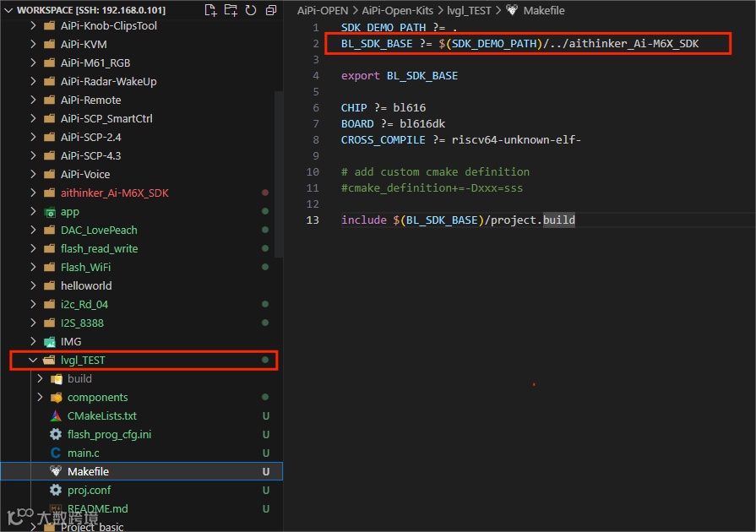Click the components folder icon
756x532 pixels.
pos(57,398)
